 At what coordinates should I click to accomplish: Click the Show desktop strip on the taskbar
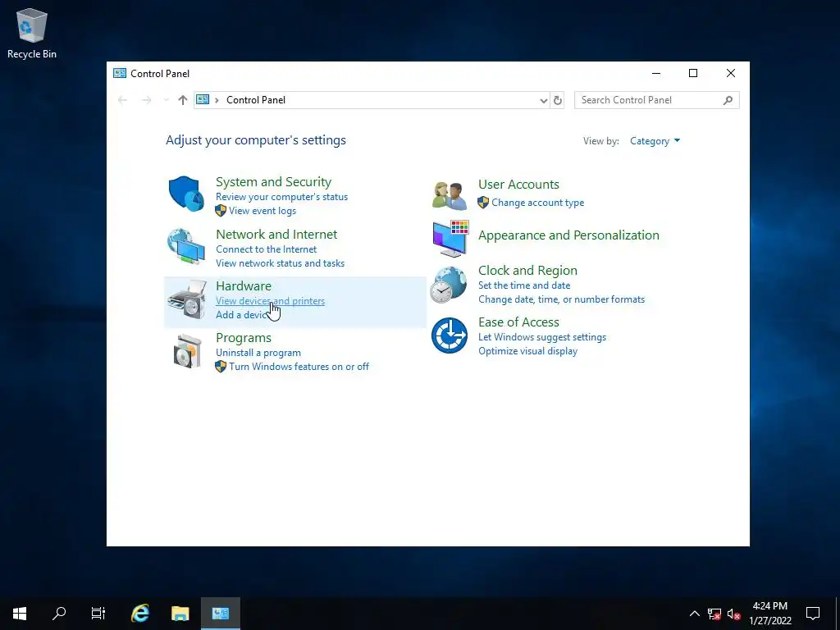838,614
